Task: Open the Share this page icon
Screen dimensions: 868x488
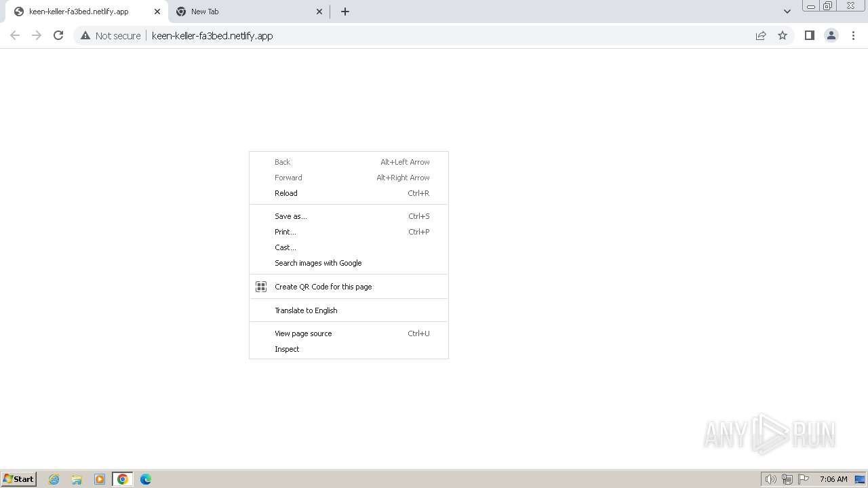Action: pyautogui.click(x=761, y=35)
